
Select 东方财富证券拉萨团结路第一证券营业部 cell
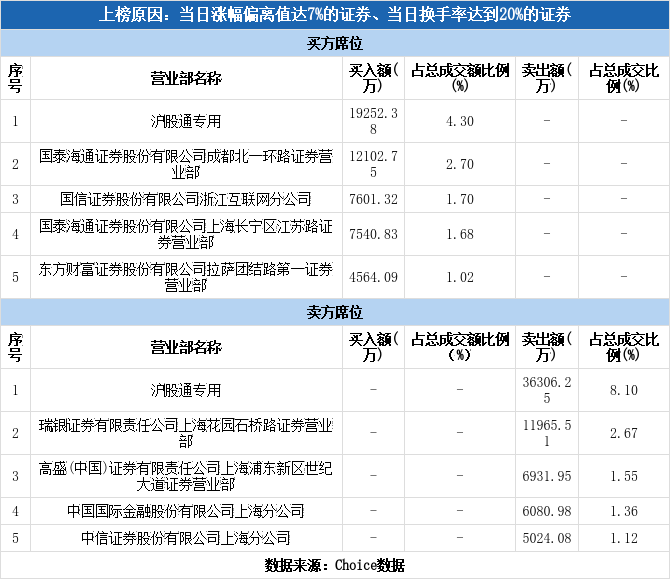click(x=186, y=277)
